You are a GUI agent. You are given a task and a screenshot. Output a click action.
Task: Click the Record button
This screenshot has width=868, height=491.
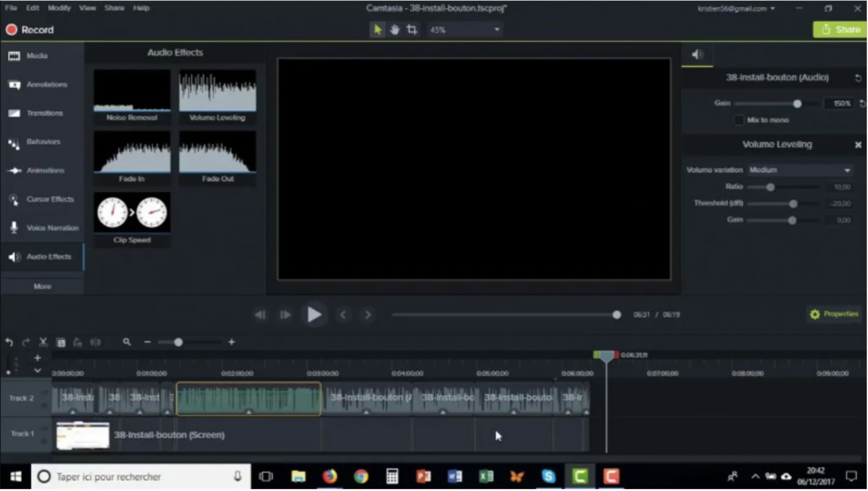click(x=29, y=30)
